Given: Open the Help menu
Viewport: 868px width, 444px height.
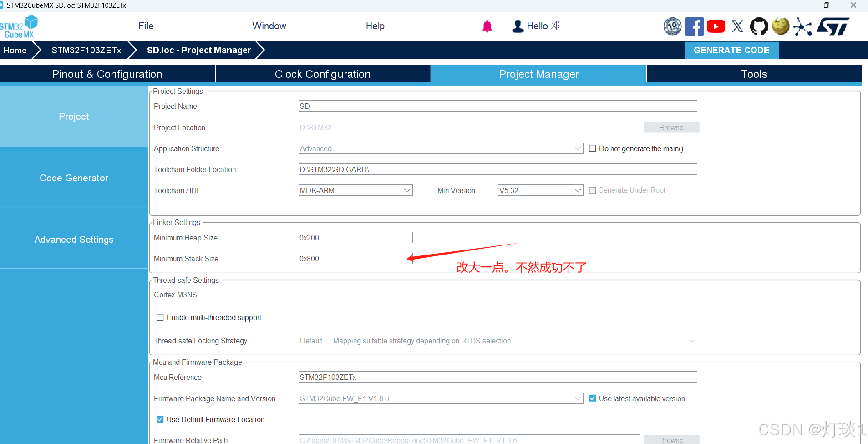Looking at the screenshot, I should (375, 26).
